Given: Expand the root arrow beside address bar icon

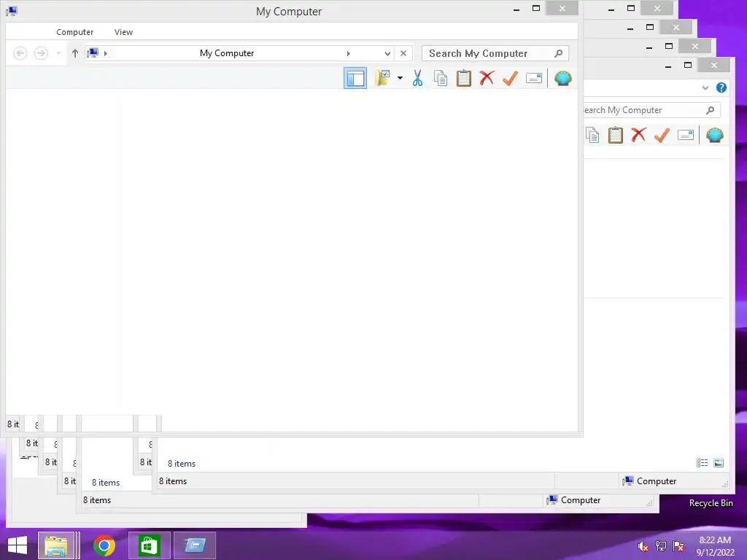Looking at the screenshot, I should (x=105, y=52).
